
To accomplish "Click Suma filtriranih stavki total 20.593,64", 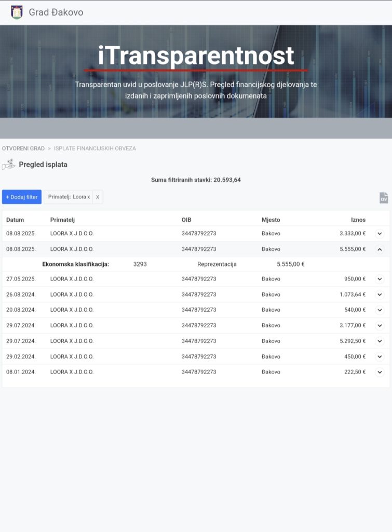I will point(196,180).
